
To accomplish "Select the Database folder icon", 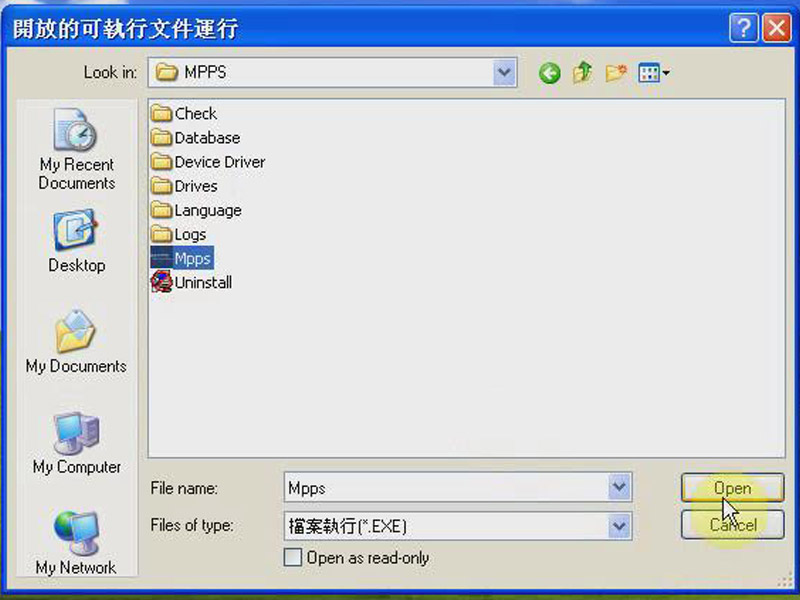I will [161, 137].
